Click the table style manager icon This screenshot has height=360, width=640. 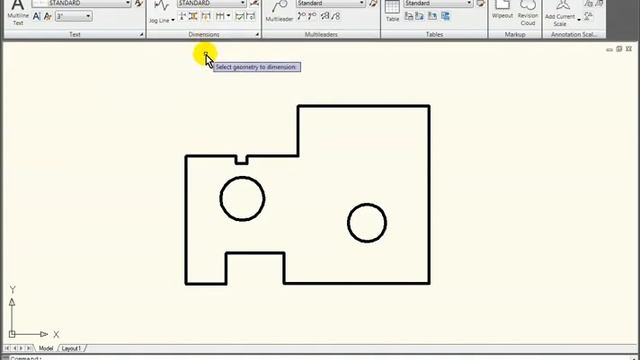coord(481,3)
